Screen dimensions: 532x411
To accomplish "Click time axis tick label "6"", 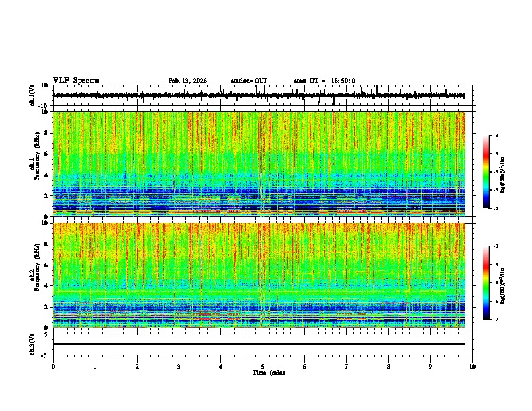I will (x=305, y=367).
